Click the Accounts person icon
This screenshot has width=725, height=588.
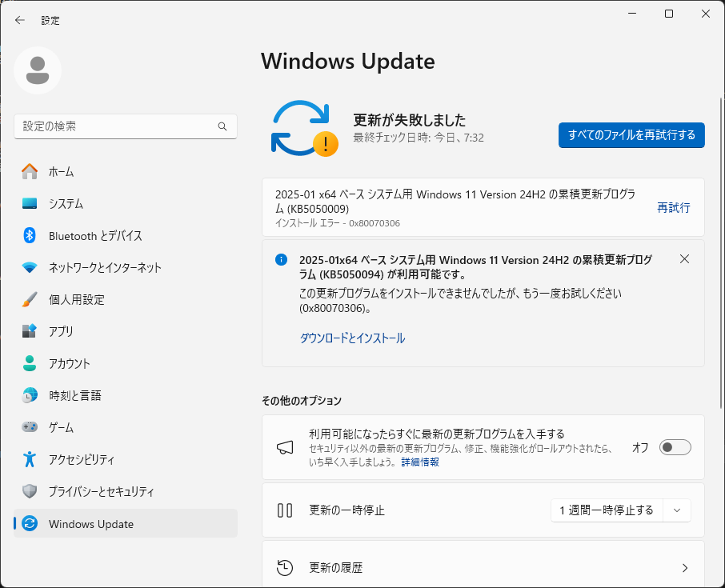coord(30,363)
